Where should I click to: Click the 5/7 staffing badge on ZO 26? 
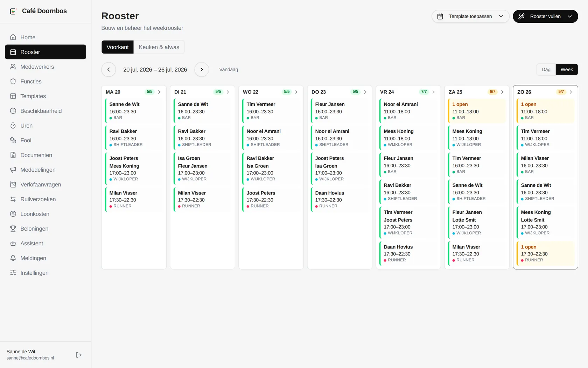(x=561, y=92)
